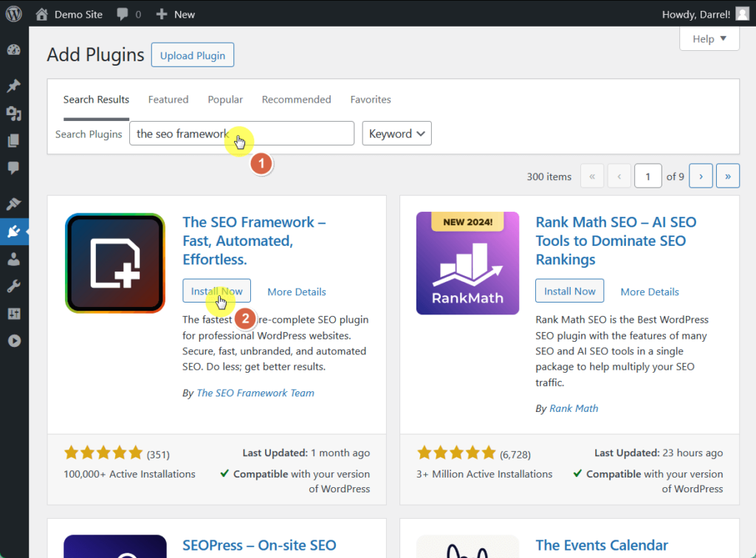Switch to the Featured tab

(168, 99)
